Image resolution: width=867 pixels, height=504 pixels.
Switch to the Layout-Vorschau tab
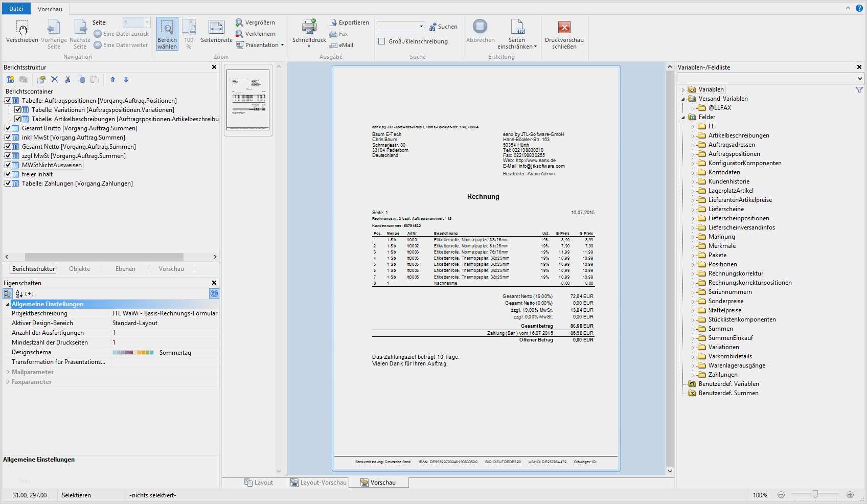click(318, 482)
